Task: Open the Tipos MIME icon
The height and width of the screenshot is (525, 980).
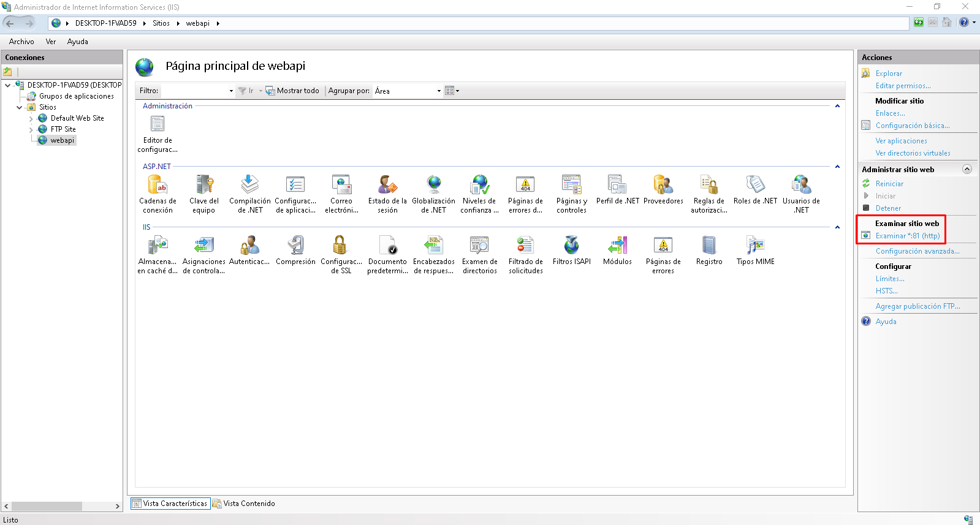Action: pyautogui.click(x=755, y=246)
